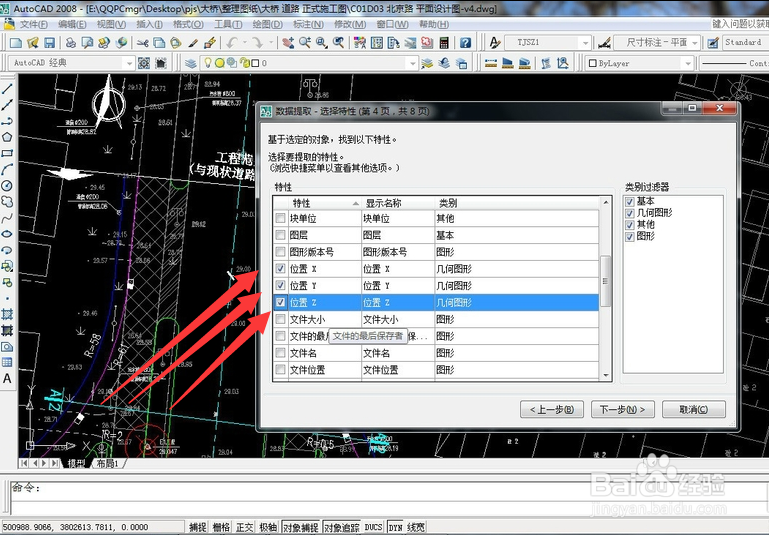Select the Ellipse tool
Image resolution: width=769 pixels, height=535 pixels.
(x=7, y=234)
